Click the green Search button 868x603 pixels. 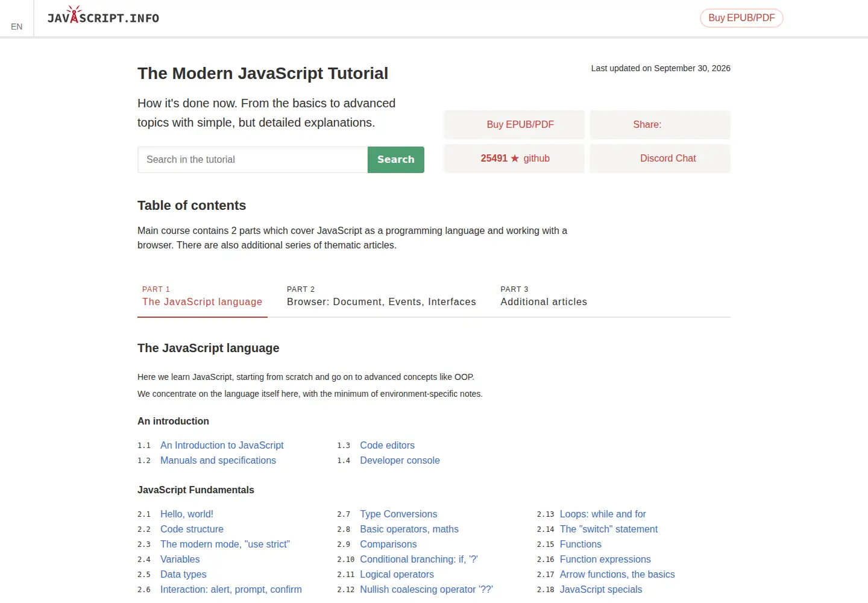pos(396,160)
